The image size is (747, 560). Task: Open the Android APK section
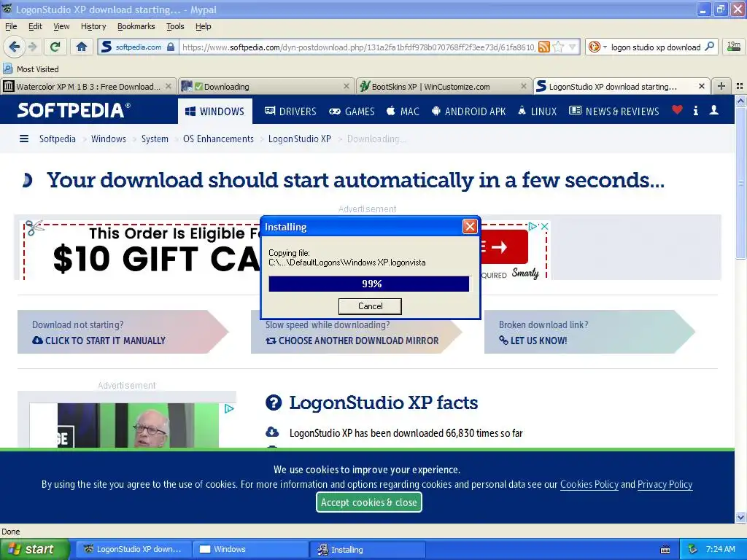pos(468,111)
